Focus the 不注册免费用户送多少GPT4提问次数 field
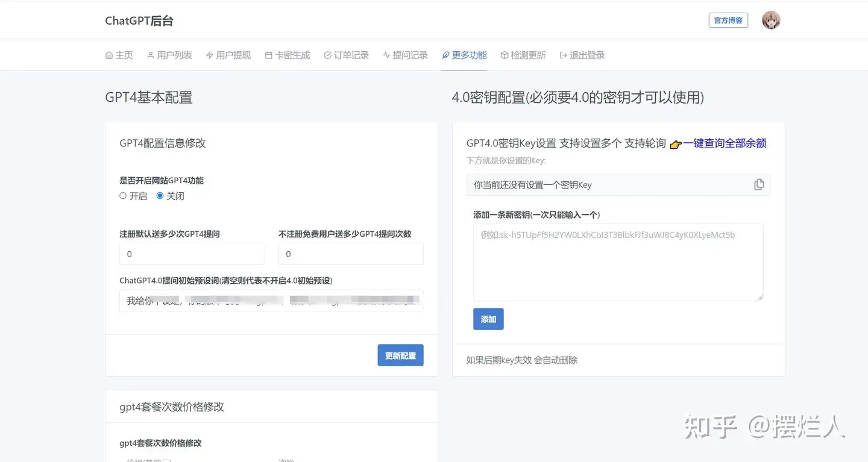868x462 pixels. pos(351,254)
